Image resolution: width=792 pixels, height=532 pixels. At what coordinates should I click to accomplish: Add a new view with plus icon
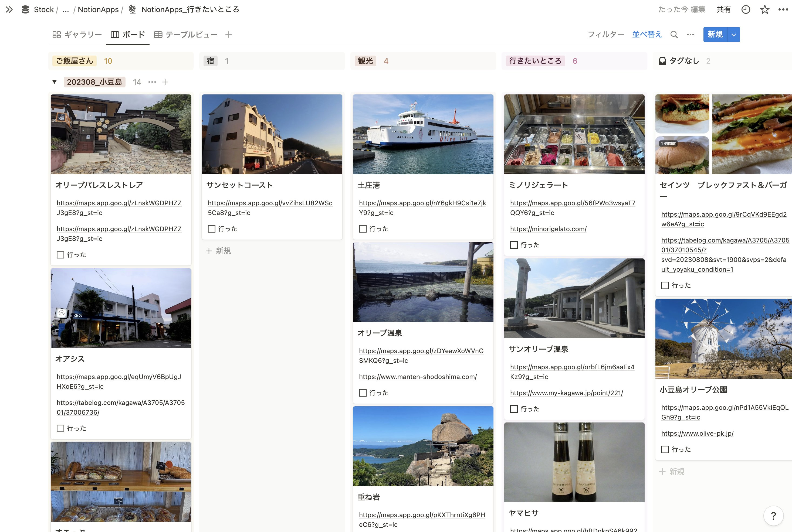tap(229, 35)
